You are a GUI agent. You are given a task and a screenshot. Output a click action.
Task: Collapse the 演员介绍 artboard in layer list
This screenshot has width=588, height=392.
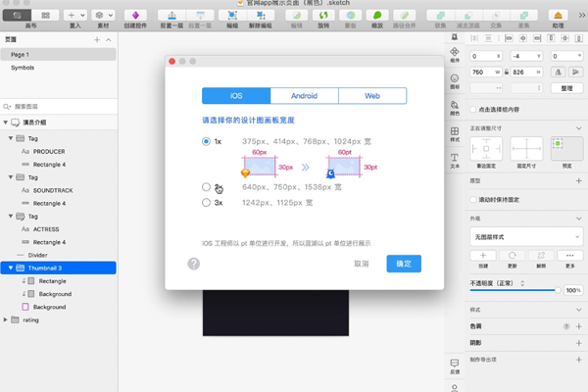click(x=5, y=122)
